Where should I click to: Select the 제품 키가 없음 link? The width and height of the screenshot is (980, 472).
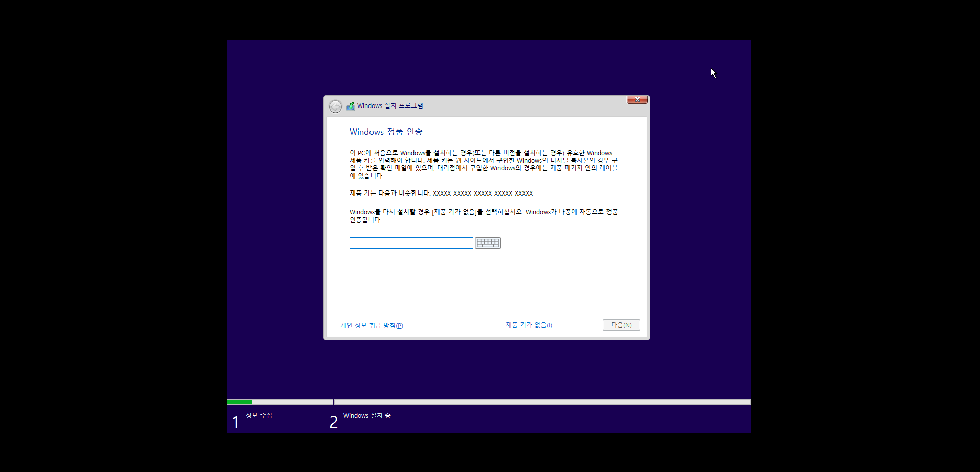pos(529,325)
